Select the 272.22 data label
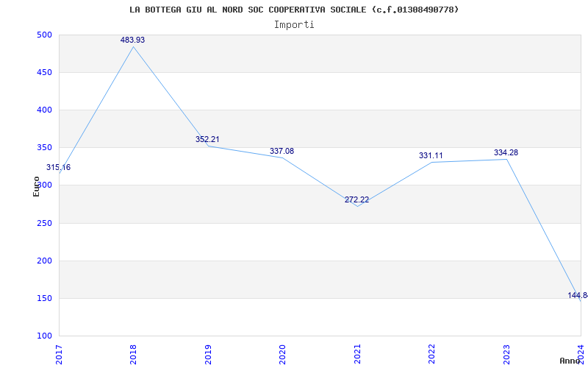 (356, 199)
